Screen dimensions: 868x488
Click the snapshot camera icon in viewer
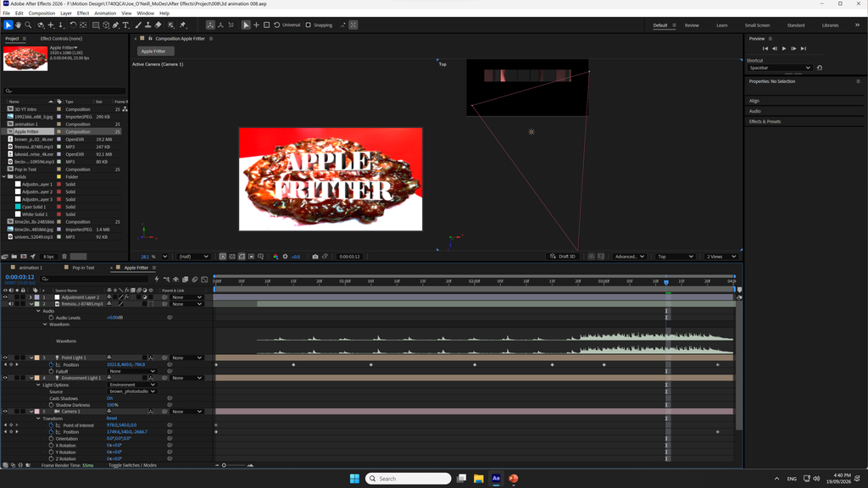point(315,257)
